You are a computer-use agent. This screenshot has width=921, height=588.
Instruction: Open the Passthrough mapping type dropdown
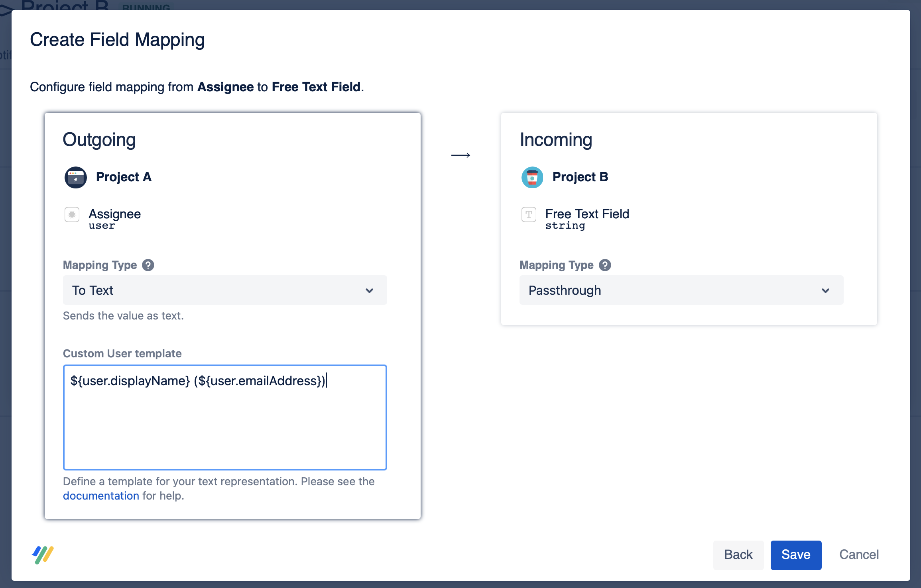tap(681, 290)
